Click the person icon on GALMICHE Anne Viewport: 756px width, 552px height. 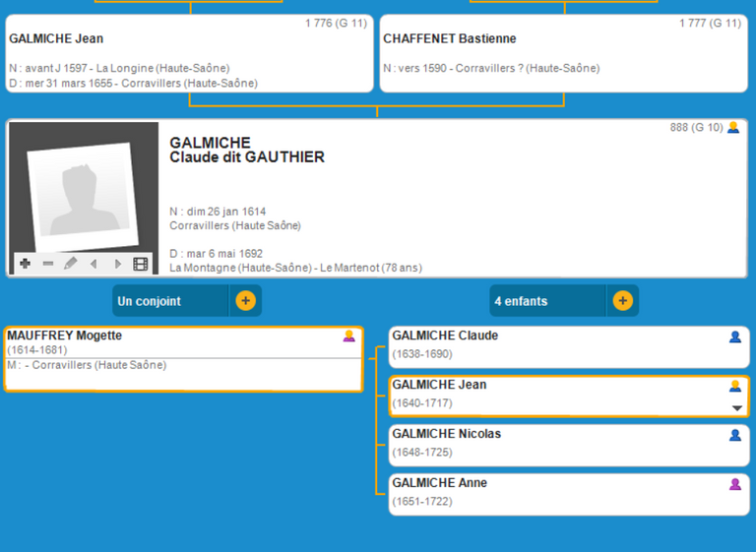point(734,484)
